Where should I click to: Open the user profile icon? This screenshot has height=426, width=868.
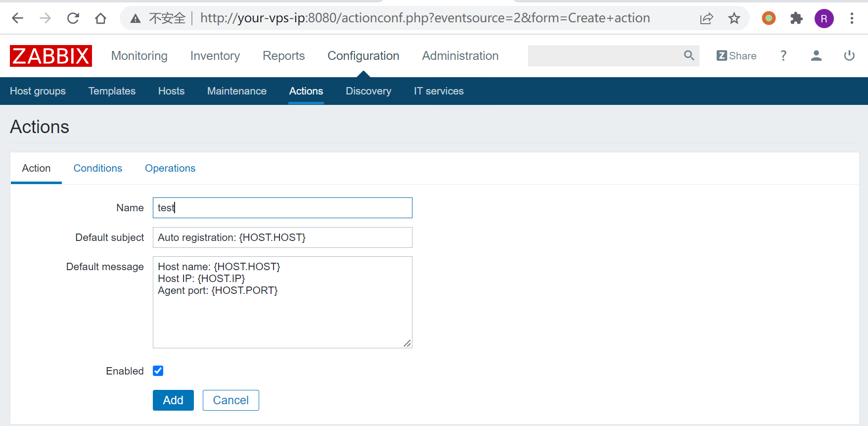click(816, 56)
